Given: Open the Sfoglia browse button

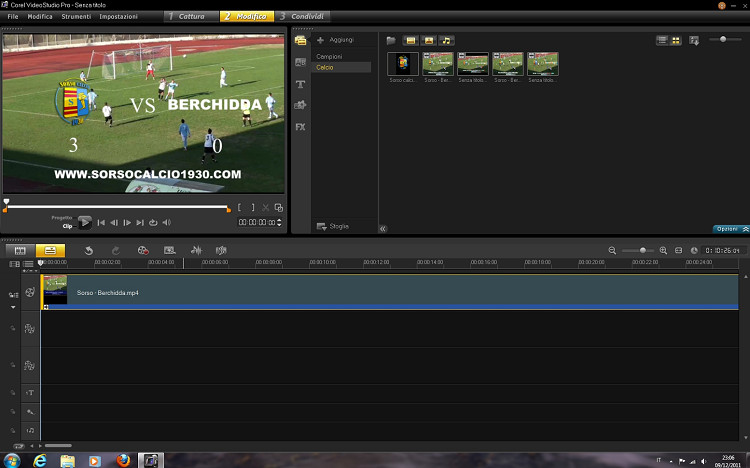Looking at the screenshot, I should click(x=333, y=226).
